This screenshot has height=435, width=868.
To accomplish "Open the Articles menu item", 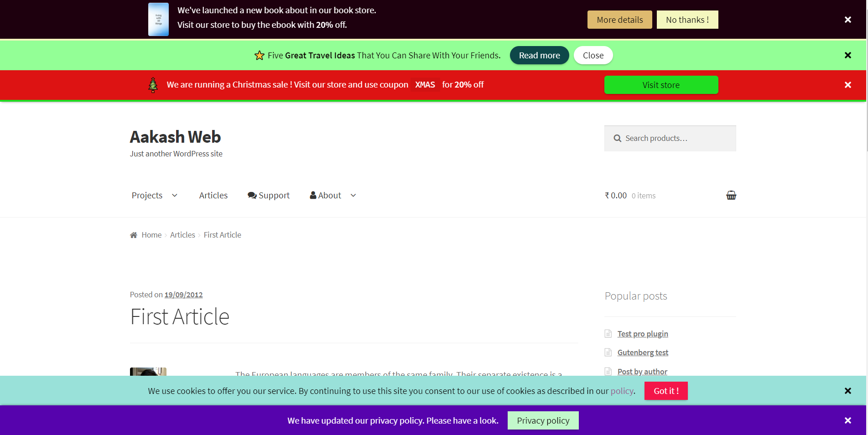I will pos(213,196).
